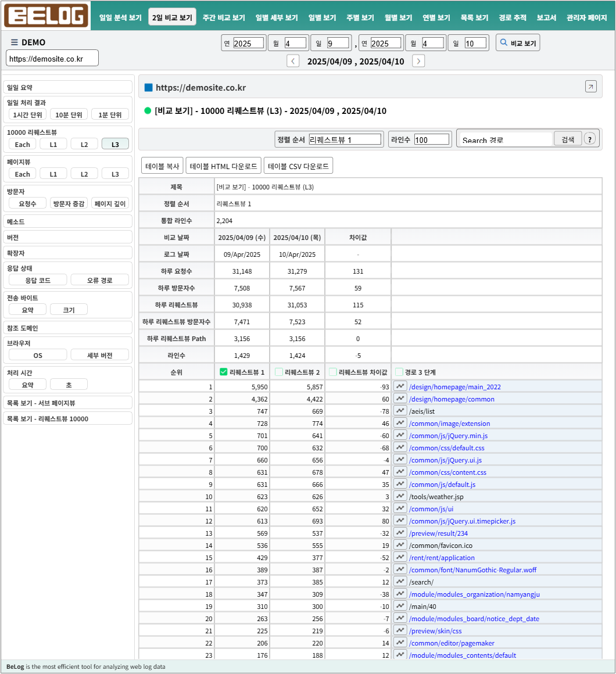Open trend chart icon for /design/homepage/common

tap(400, 399)
